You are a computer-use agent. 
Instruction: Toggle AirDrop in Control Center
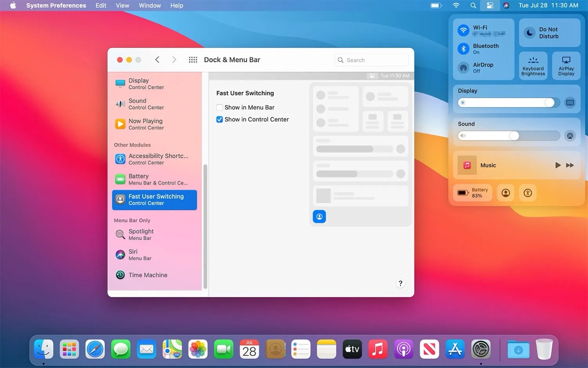pos(464,68)
